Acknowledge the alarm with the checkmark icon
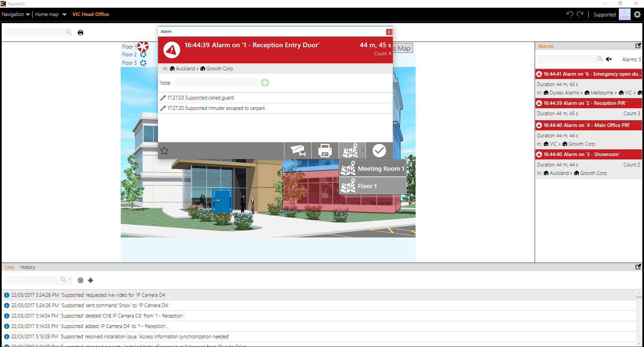Screen dimensions: 644x347 [379, 151]
